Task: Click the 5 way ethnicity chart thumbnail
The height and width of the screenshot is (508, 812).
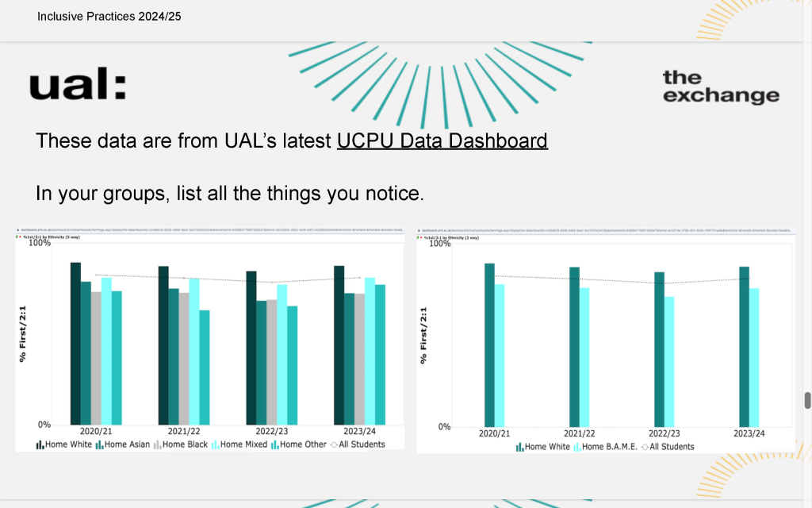Action: [209, 340]
